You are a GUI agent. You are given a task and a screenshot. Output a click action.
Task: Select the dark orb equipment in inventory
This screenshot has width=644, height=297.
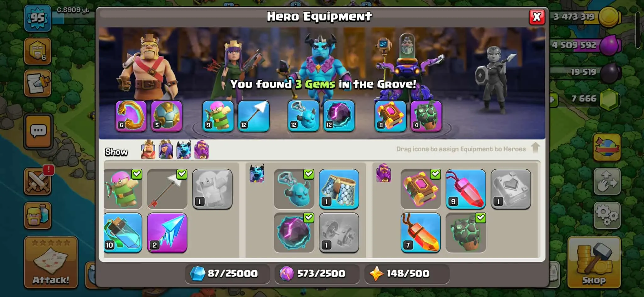pyautogui.click(x=294, y=233)
